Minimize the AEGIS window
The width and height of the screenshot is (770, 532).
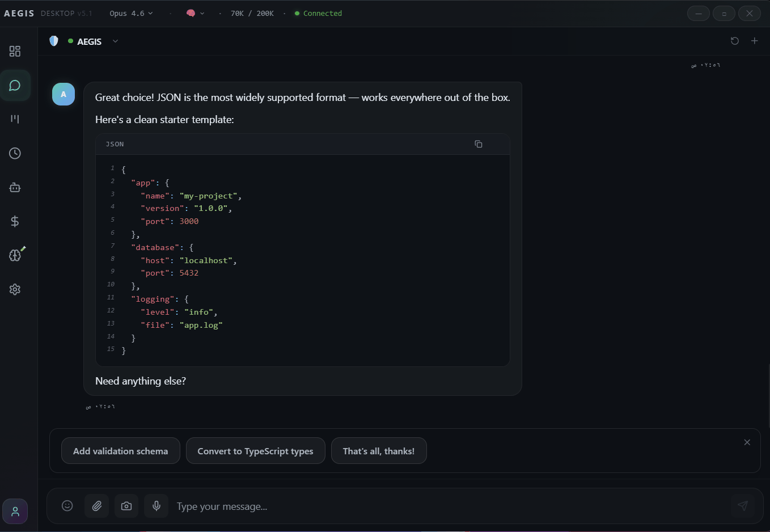coord(699,14)
